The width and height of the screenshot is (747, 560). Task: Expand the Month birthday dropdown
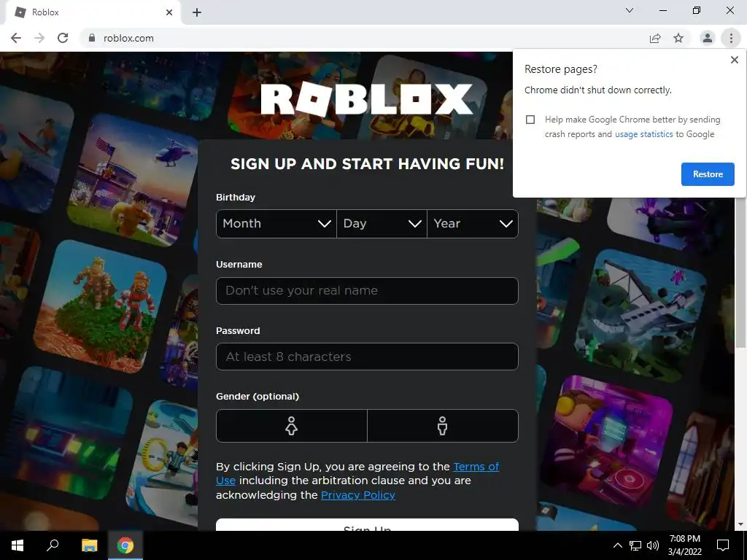[276, 224]
